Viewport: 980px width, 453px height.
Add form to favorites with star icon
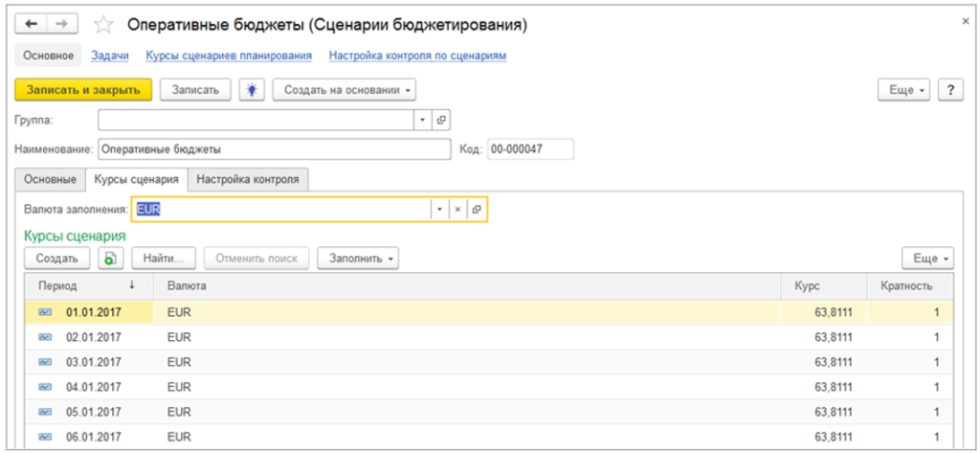point(103,24)
